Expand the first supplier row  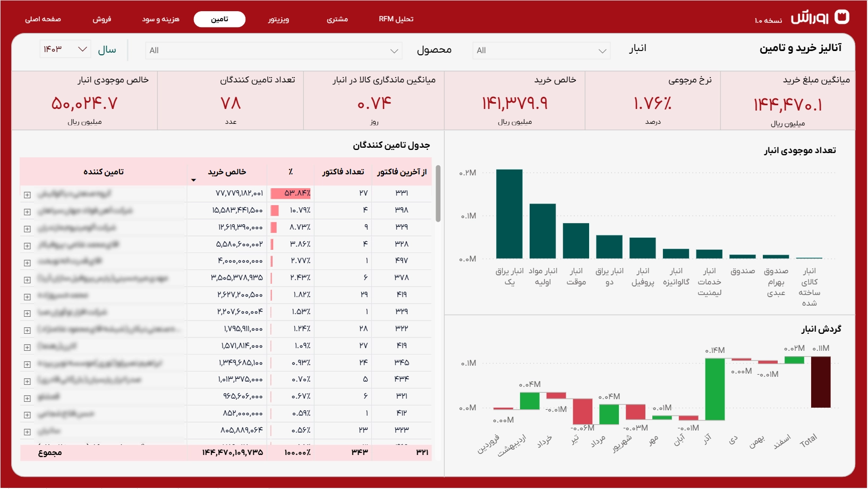(x=27, y=195)
